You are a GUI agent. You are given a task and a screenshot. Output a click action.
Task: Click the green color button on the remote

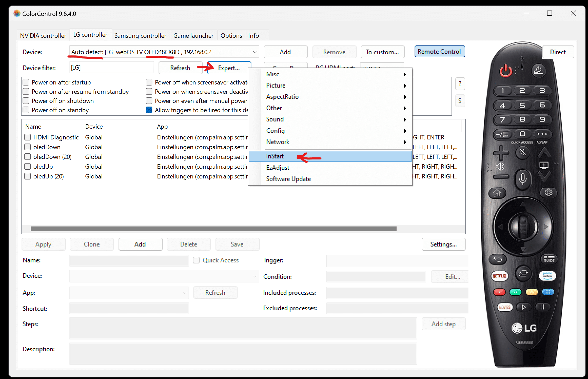(x=515, y=292)
